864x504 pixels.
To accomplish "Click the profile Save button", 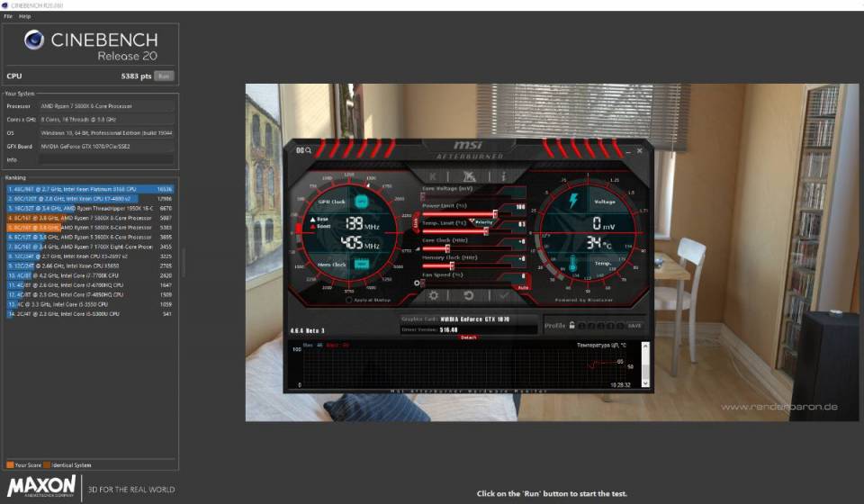I will tap(634, 325).
